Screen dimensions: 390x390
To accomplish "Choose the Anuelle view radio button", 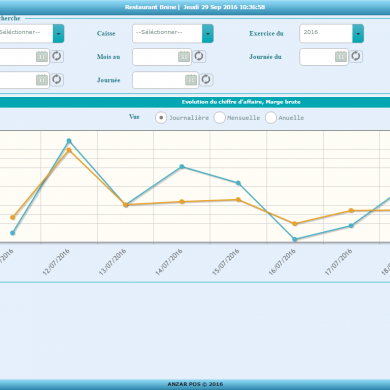I will tap(271, 118).
